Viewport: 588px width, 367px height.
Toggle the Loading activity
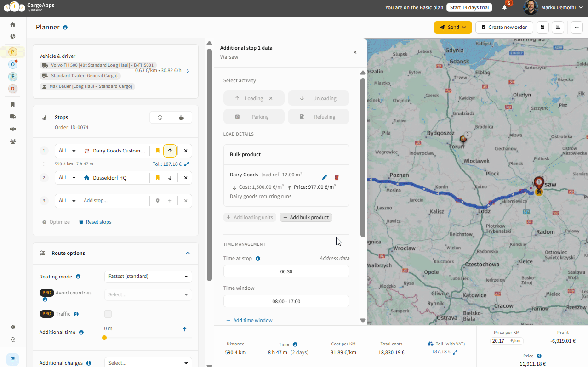[254, 98]
